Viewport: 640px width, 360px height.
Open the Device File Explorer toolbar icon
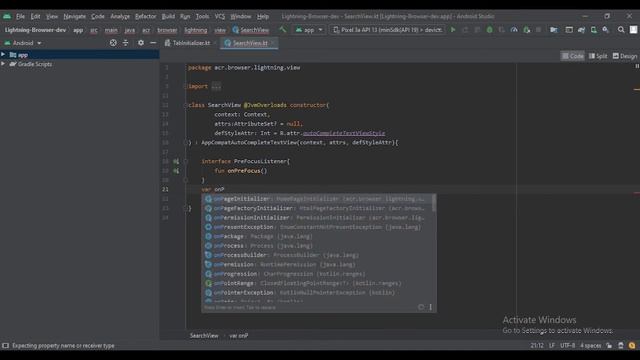569,30
